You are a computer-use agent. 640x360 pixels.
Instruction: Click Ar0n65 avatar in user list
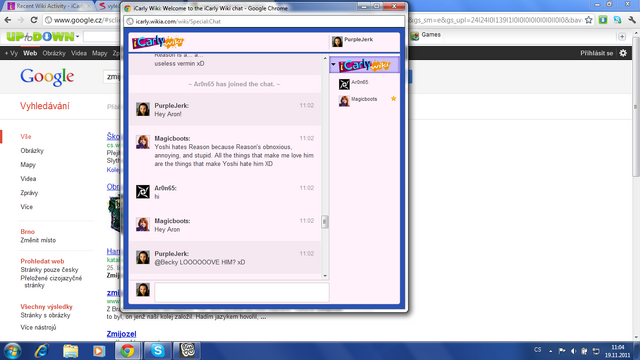tap(344, 84)
